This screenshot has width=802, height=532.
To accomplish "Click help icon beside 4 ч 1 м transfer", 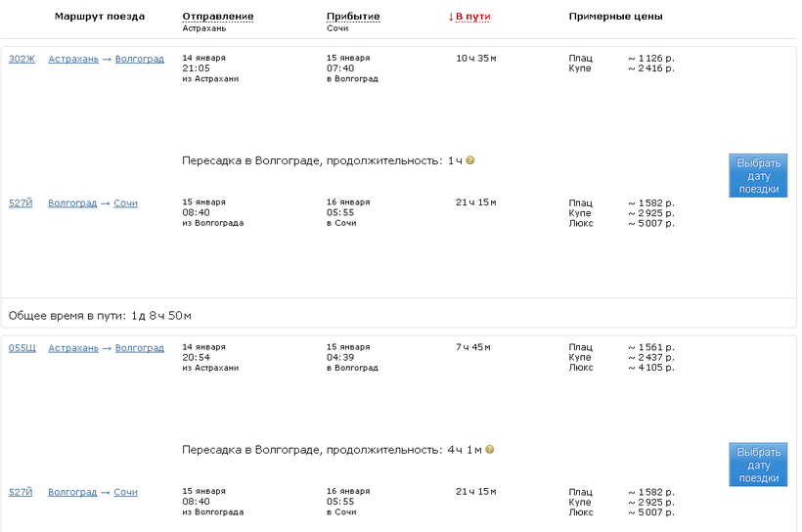I will pyautogui.click(x=490, y=450).
